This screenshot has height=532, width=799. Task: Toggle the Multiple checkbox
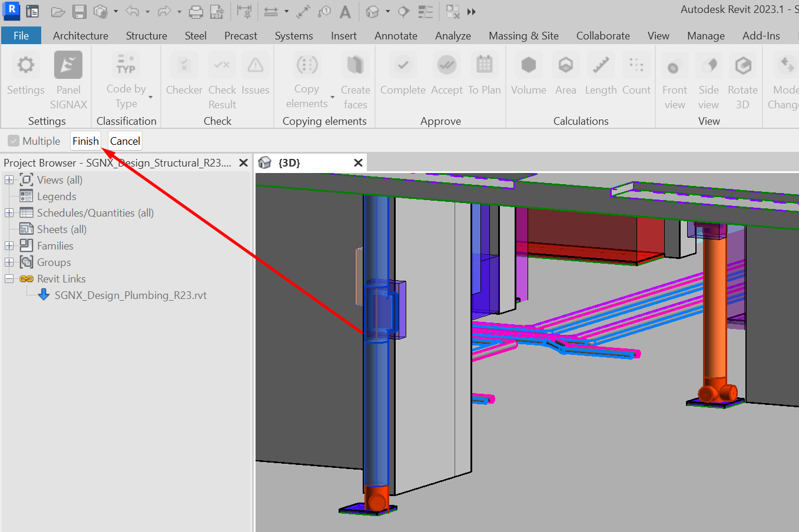coord(14,141)
